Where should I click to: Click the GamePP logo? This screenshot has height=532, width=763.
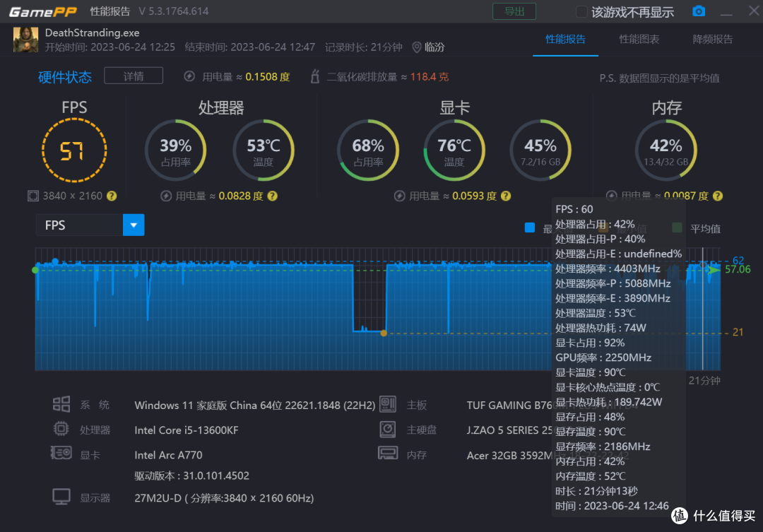coord(43,11)
